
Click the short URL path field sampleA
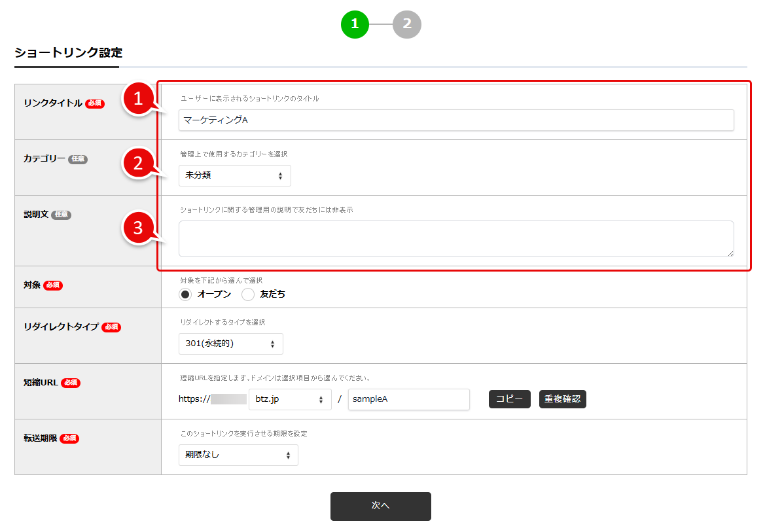(x=408, y=399)
